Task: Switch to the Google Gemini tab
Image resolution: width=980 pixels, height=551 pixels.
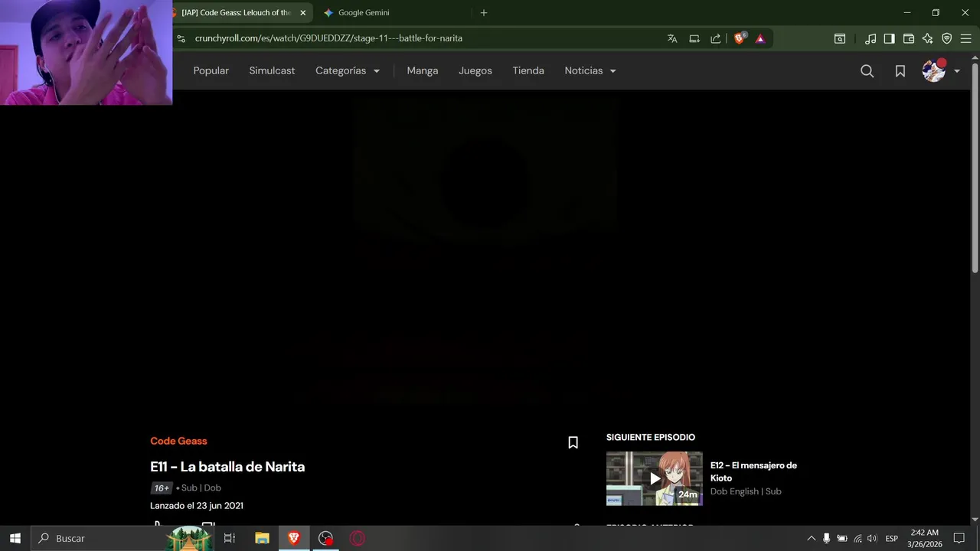Action: (x=364, y=13)
